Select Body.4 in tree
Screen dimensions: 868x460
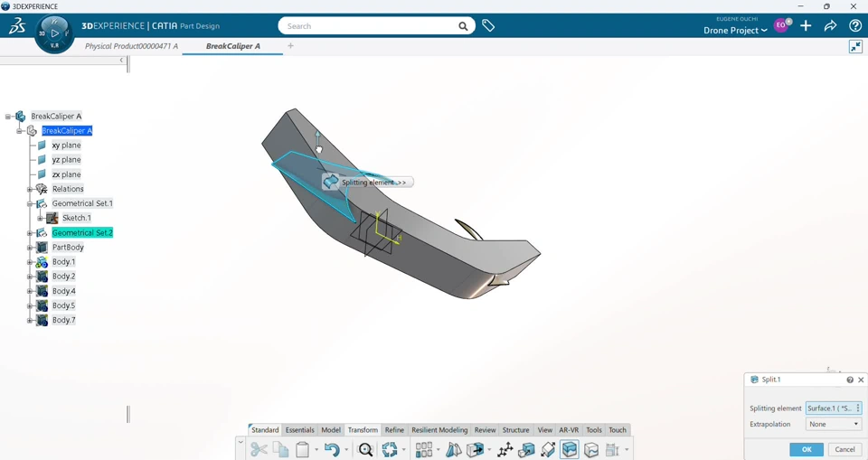pos(63,291)
